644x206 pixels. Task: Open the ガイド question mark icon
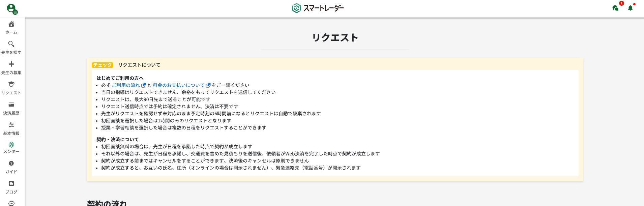pos(11,164)
